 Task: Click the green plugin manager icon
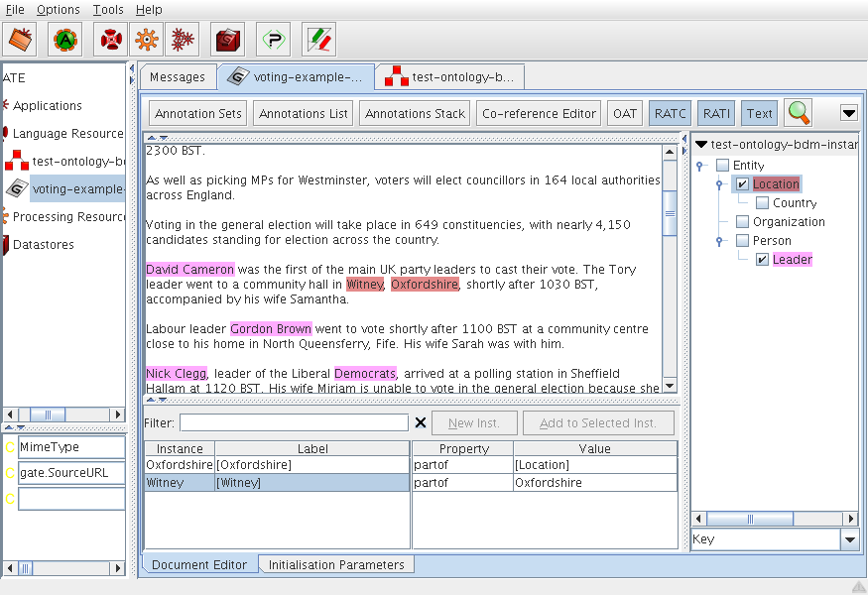coord(273,40)
